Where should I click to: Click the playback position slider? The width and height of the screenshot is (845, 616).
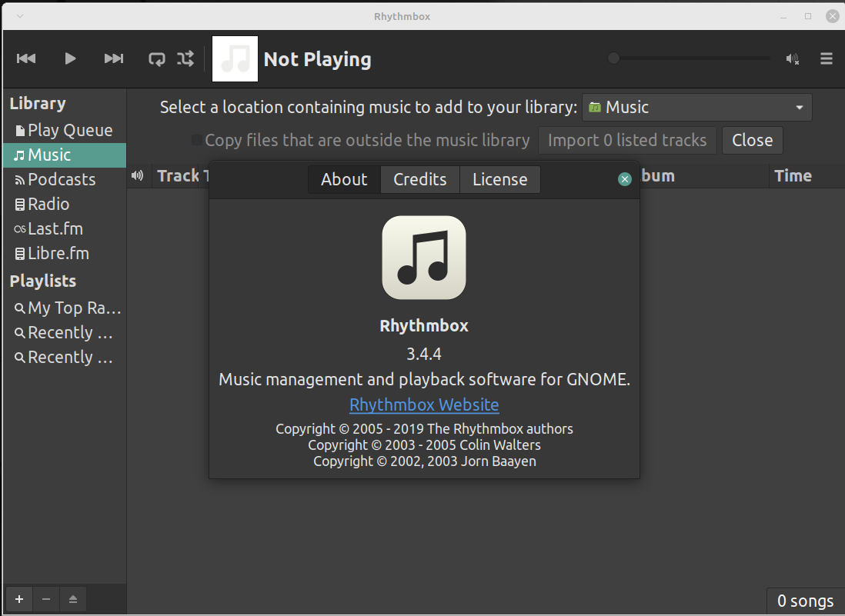690,58
